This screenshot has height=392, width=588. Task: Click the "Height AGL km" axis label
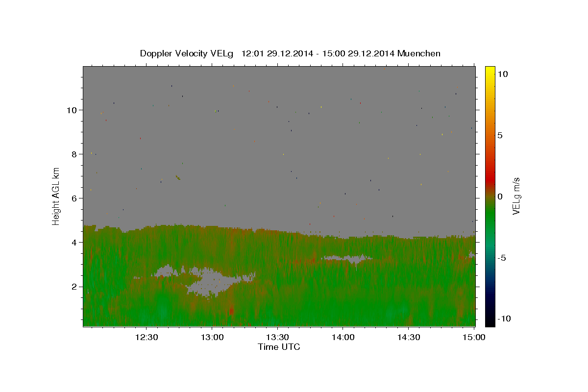56,196
